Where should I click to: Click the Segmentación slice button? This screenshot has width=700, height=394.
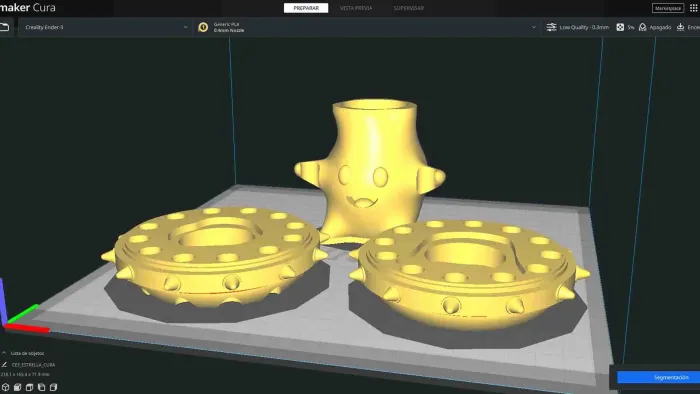(658, 377)
